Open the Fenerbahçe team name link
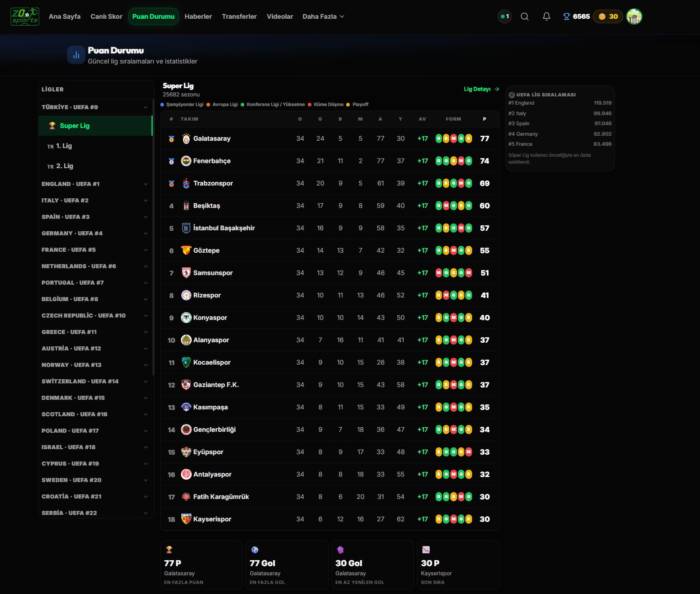 pyautogui.click(x=212, y=161)
